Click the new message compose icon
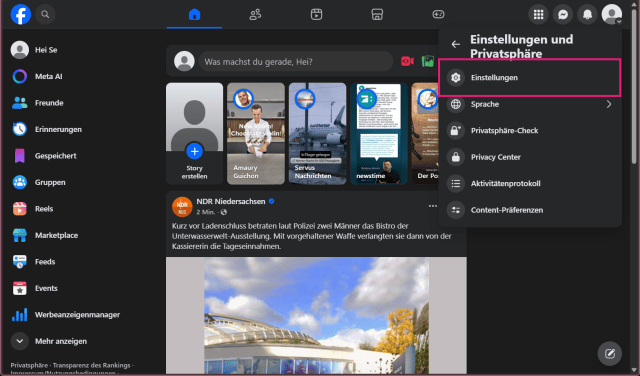This screenshot has height=376, width=640. coord(609,353)
